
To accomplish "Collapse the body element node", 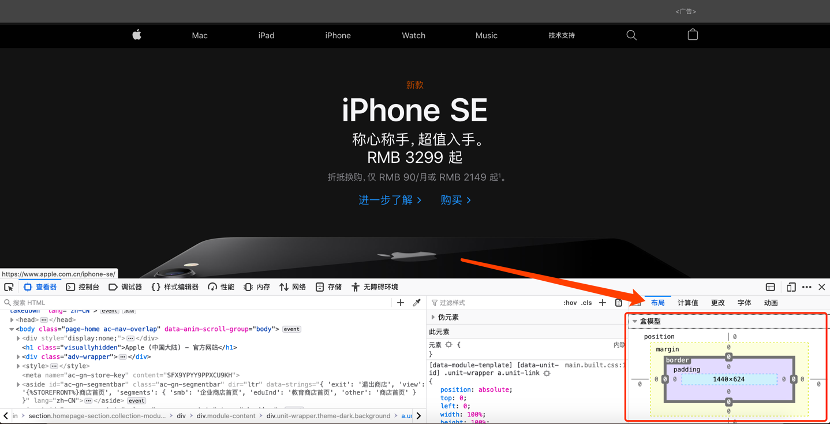I will (12, 329).
